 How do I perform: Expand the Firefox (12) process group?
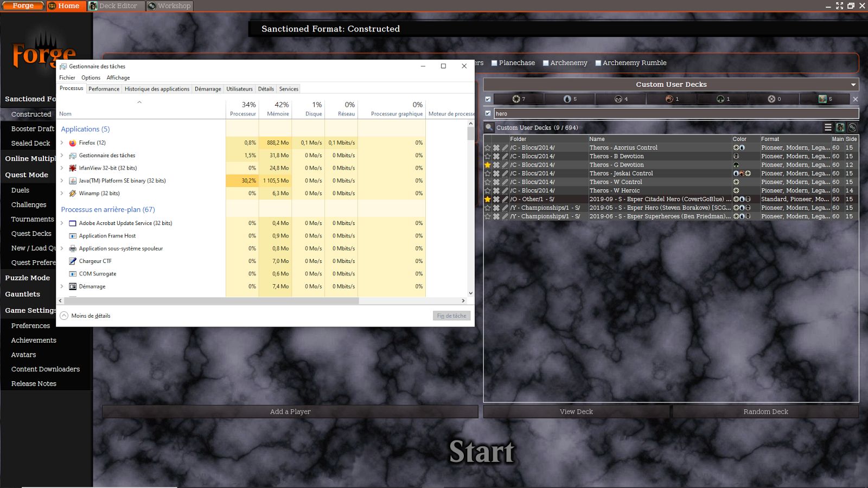pos(62,143)
